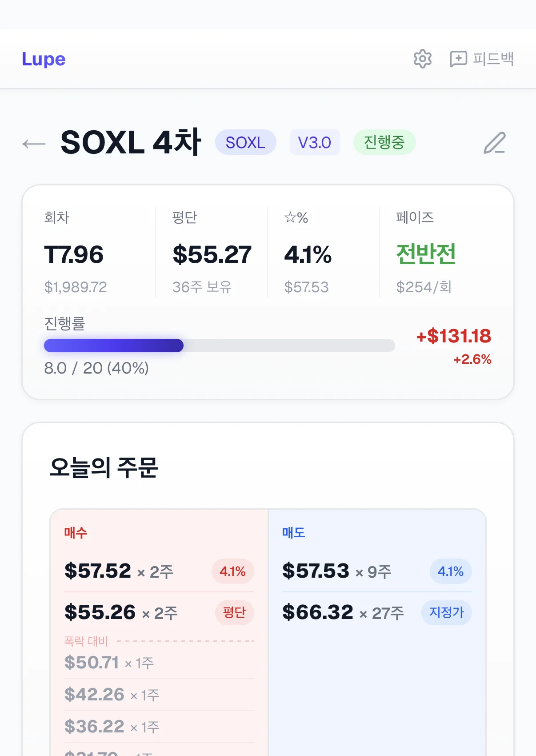Click the V3.0 version badge
This screenshot has height=756, width=536.
315,142
